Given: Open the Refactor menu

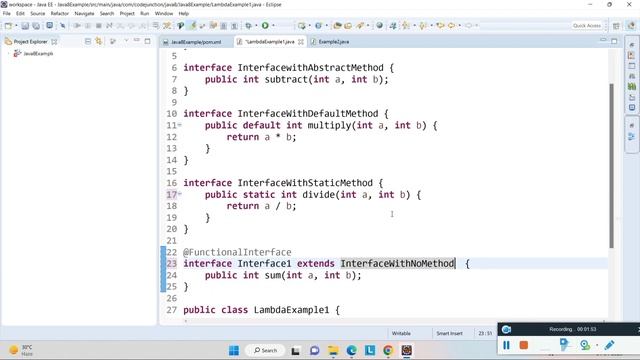Looking at the screenshot, I should coord(60,13).
